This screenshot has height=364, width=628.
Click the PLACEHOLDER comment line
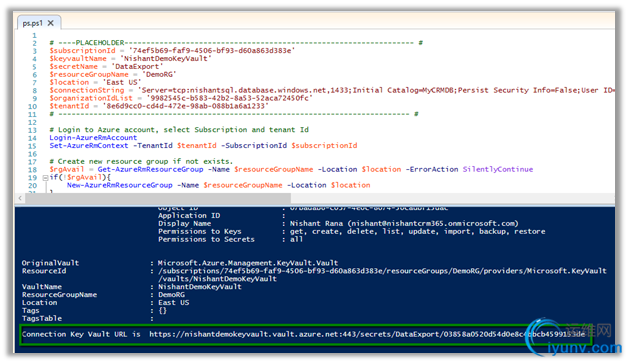236,43
